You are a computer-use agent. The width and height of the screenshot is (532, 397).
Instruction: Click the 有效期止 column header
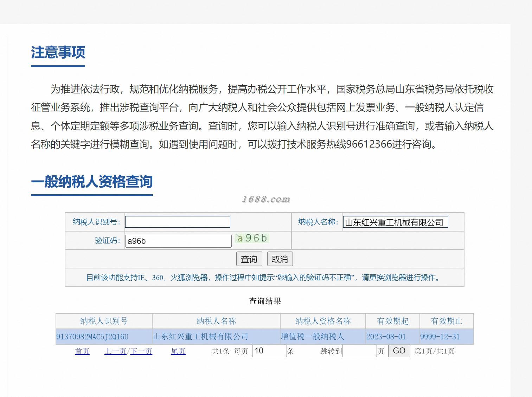447,321
